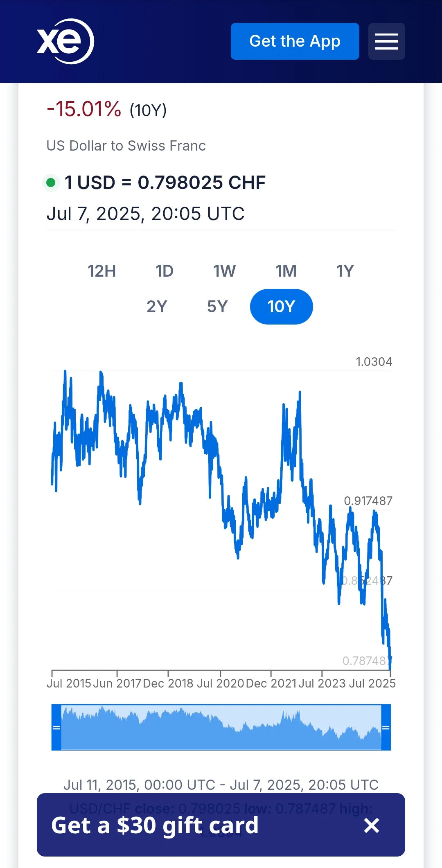
Task: Click the chart navigator overview area
Action: pyautogui.click(x=221, y=727)
